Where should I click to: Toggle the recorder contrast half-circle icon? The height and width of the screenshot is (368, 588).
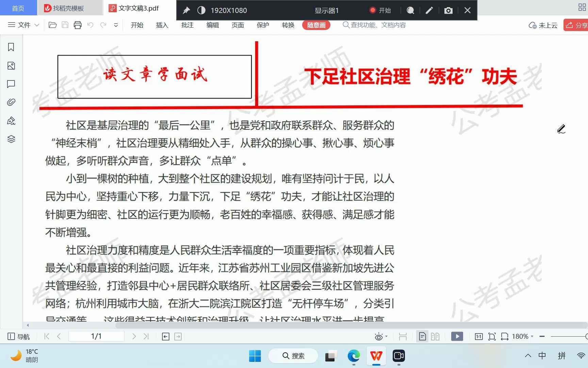coord(201,10)
